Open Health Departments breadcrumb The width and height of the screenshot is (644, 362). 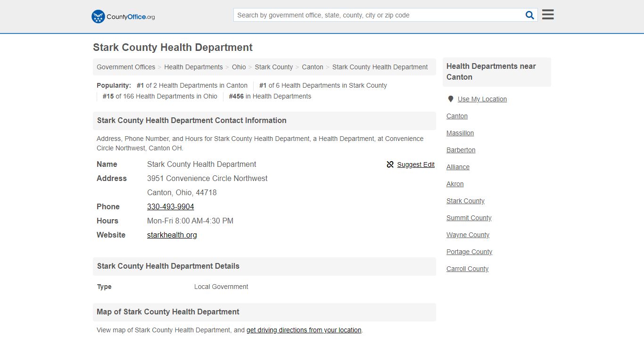point(193,67)
